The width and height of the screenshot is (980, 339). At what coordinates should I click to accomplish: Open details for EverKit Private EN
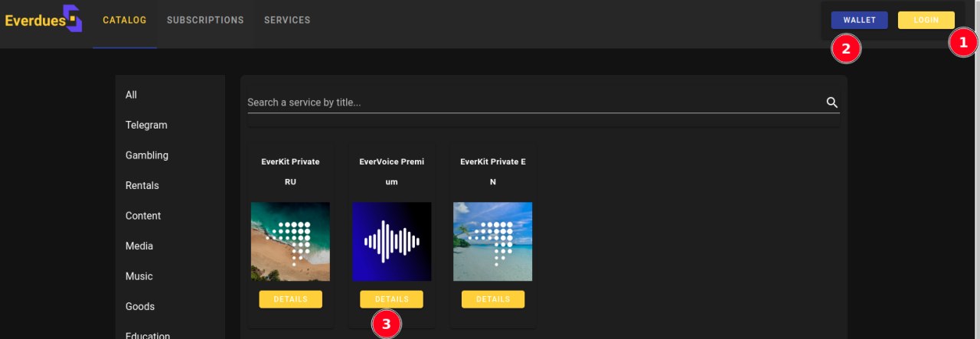tap(492, 299)
